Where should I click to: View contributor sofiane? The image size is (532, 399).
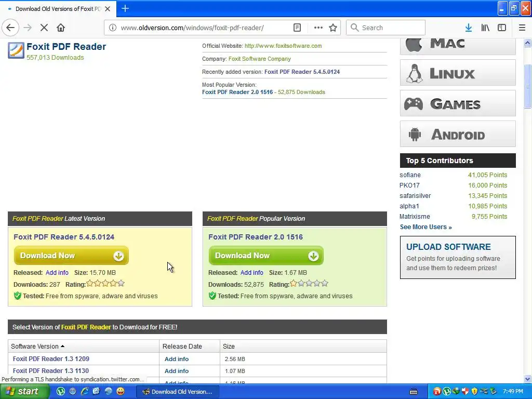pyautogui.click(x=410, y=175)
